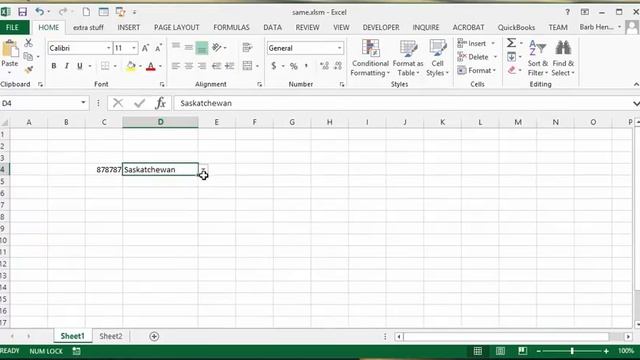Toggle Bold formatting
This screenshot has height=360, width=640.
coord(53,66)
